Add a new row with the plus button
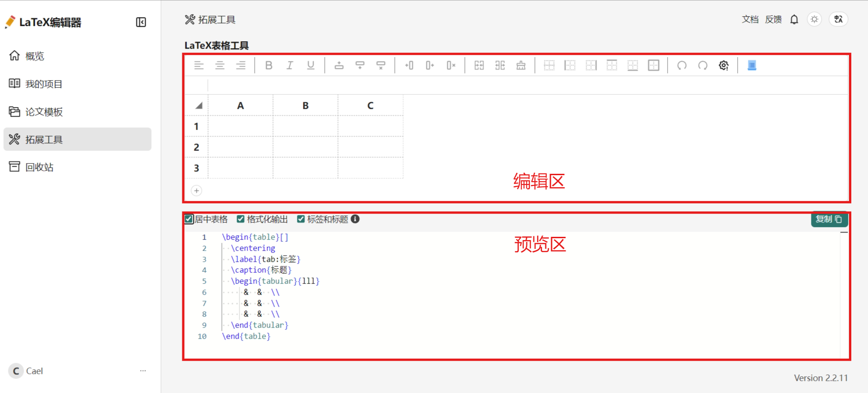This screenshot has width=868, height=393. (197, 190)
